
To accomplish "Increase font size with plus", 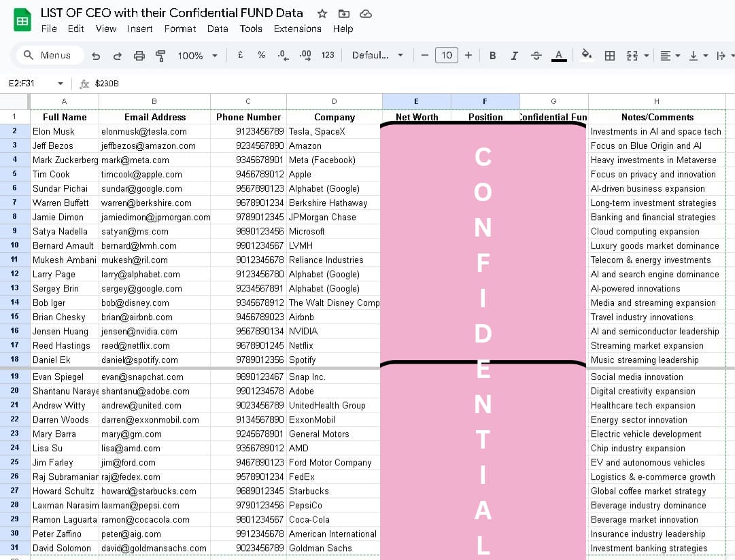I will [468, 55].
